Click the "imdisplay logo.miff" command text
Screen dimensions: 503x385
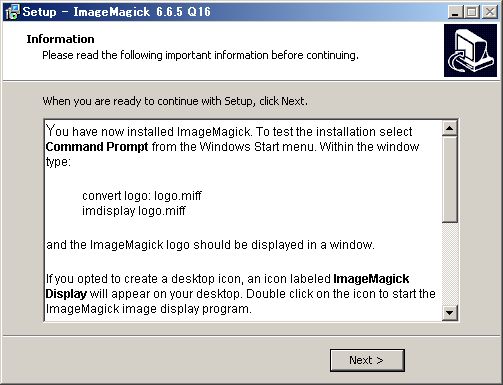pyautogui.click(x=134, y=211)
